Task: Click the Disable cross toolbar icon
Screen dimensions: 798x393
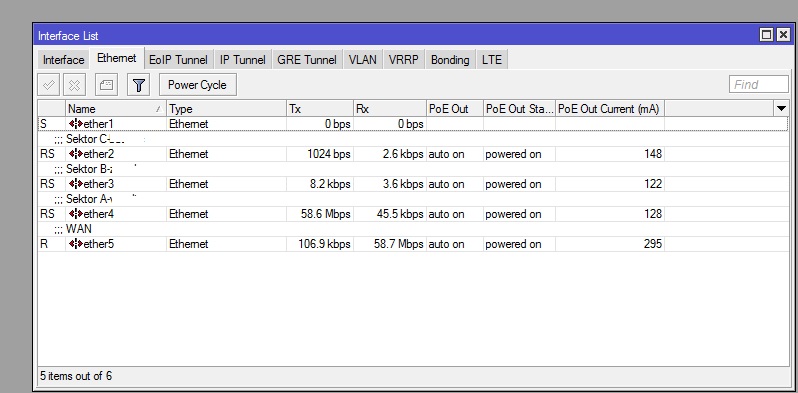Action: coord(74,85)
